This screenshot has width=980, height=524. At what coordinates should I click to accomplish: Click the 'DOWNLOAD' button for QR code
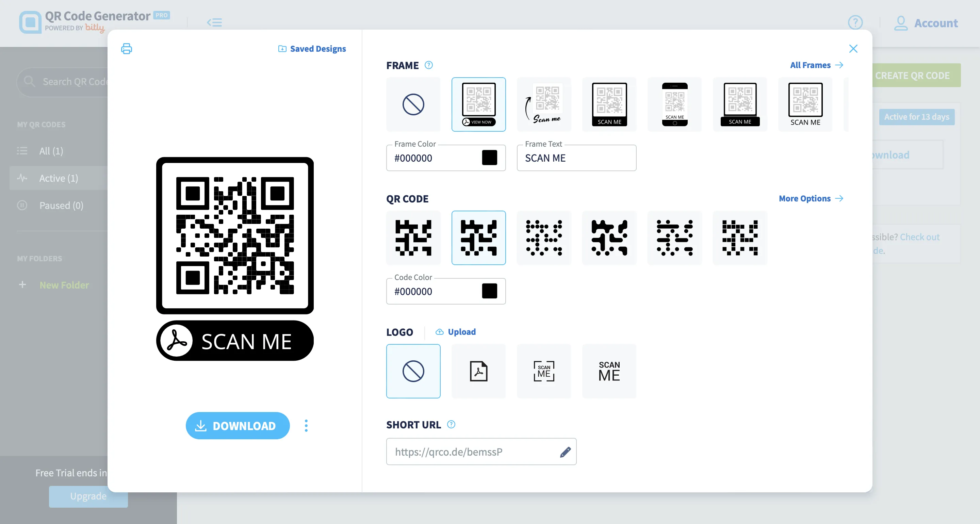coord(236,425)
